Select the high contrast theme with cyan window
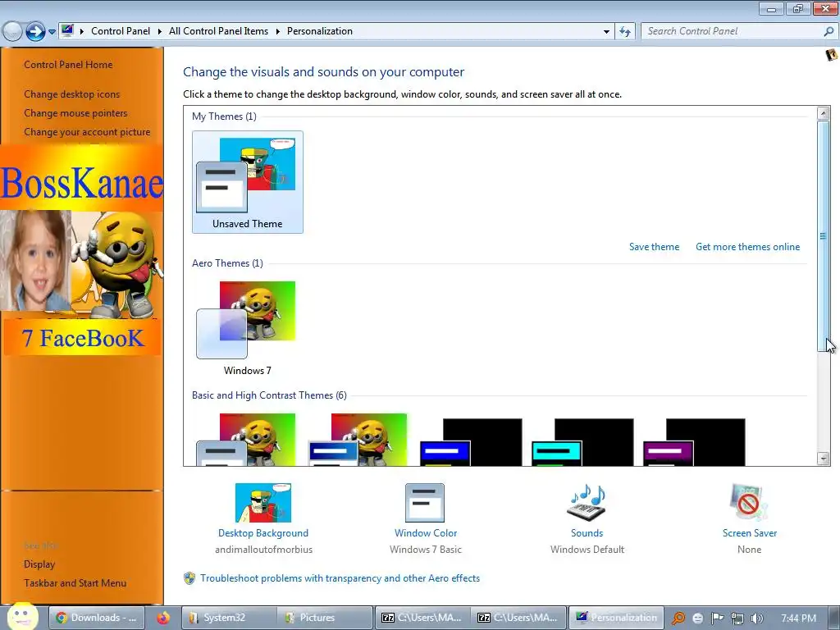This screenshot has height=630, width=840. pyautogui.click(x=582, y=442)
